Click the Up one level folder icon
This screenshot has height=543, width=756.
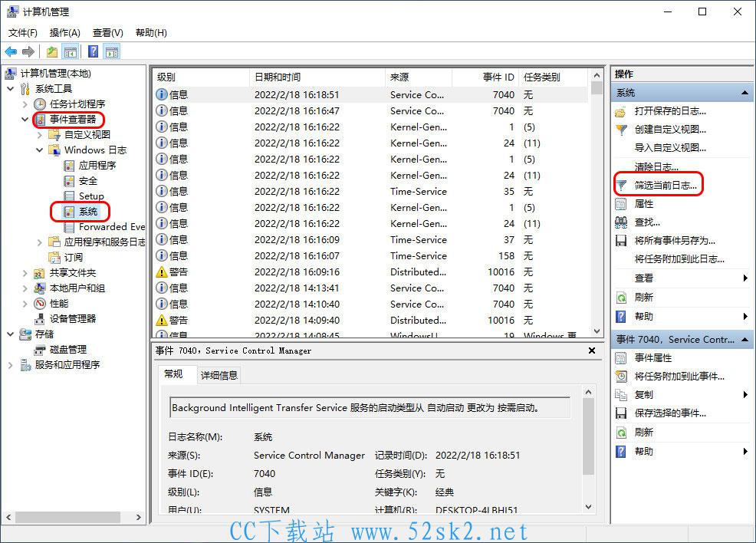click(52, 51)
